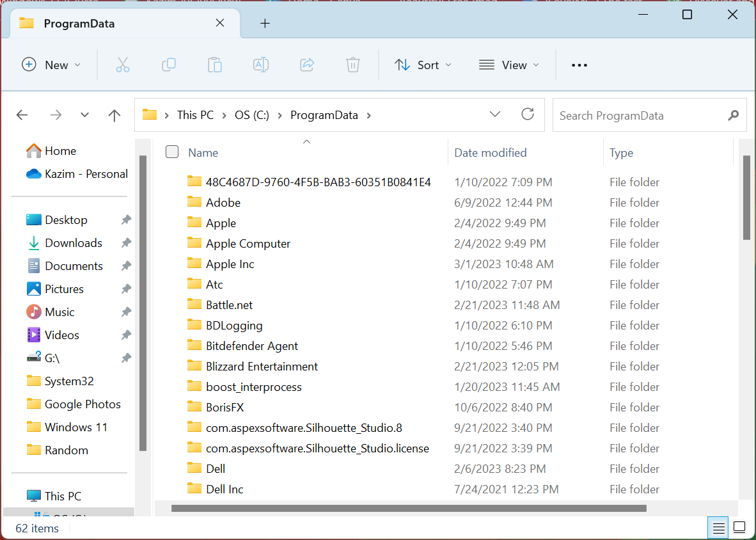This screenshot has width=756, height=540.
Task: Refresh the ProgramData folder view
Action: [x=528, y=115]
